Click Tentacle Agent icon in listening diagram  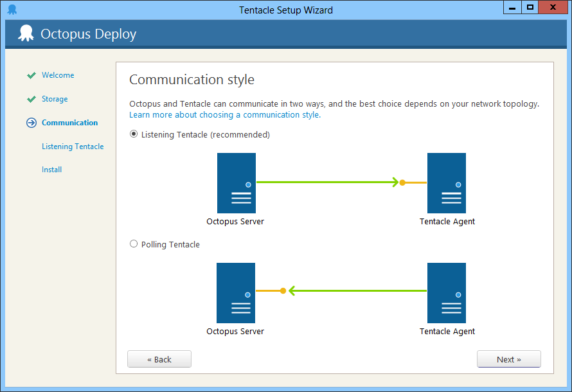click(447, 183)
